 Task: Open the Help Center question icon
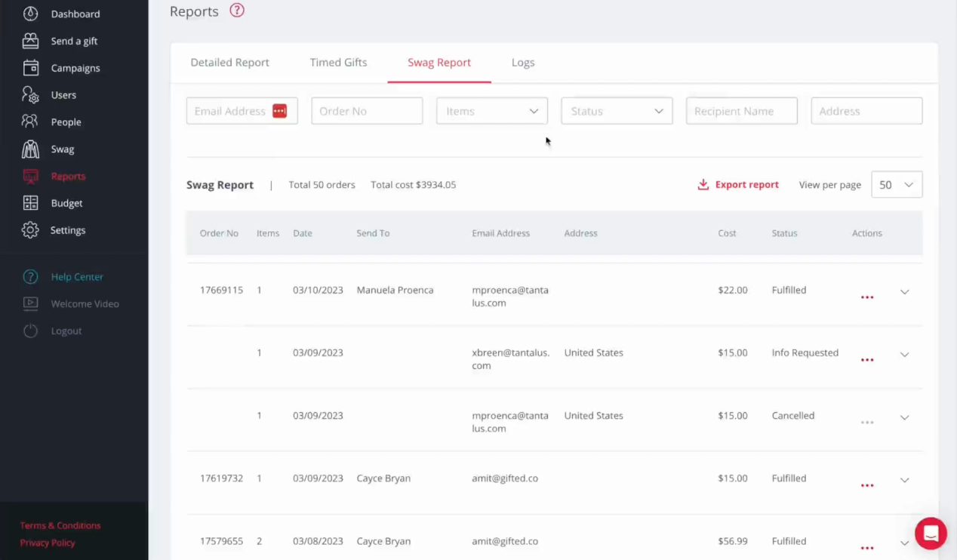(x=30, y=277)
